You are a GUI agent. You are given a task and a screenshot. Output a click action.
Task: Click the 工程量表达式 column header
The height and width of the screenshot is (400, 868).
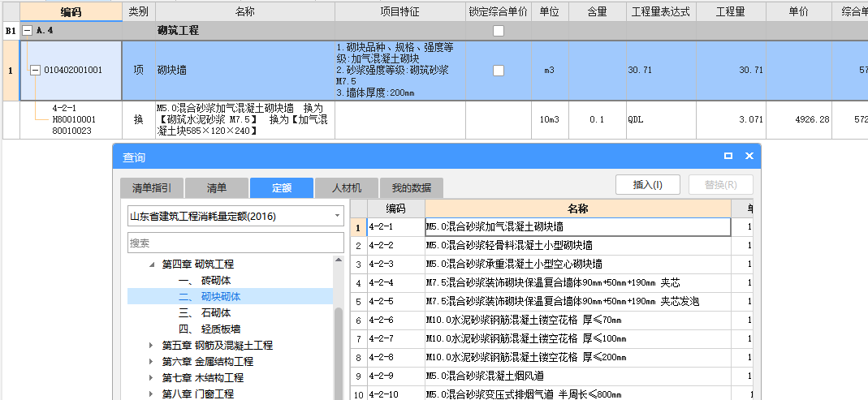[661, 11]
